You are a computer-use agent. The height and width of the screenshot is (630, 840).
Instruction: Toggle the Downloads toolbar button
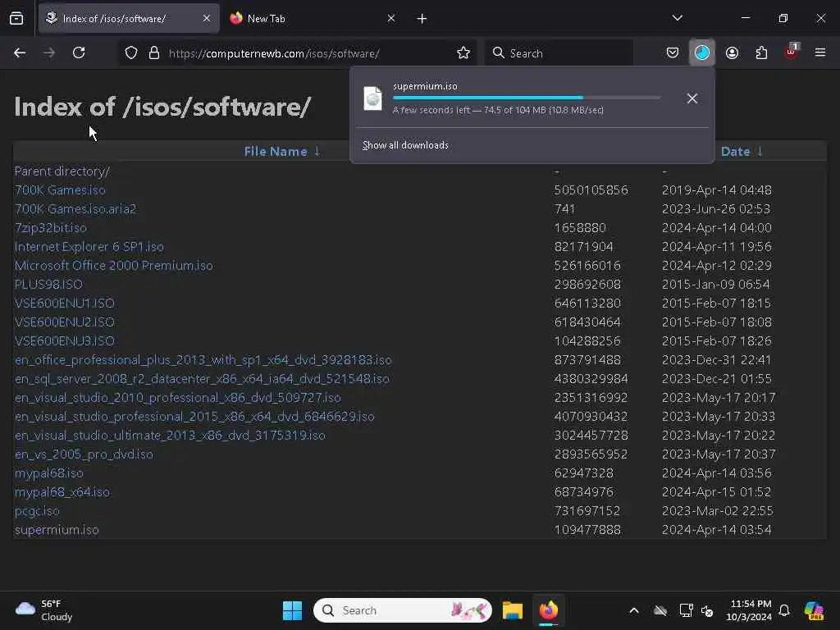pyautogui.click(x=702, y=52)
